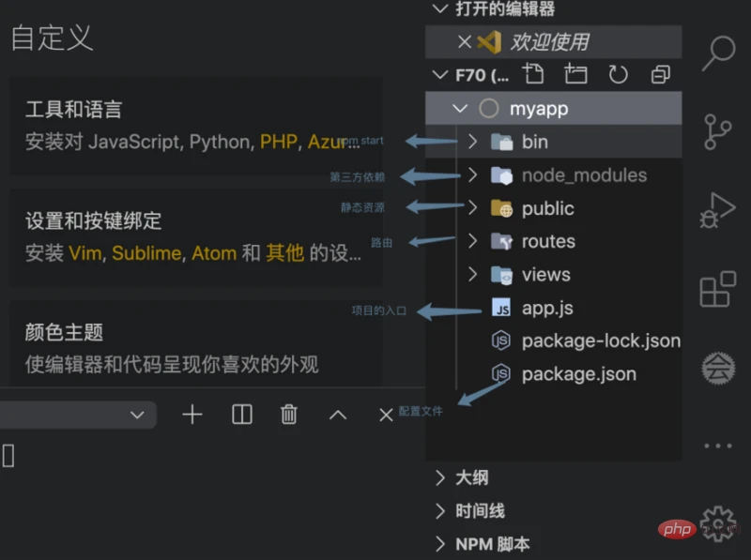
Task: Expand the 大纲 outline section
Action: [x=471, y=477]
